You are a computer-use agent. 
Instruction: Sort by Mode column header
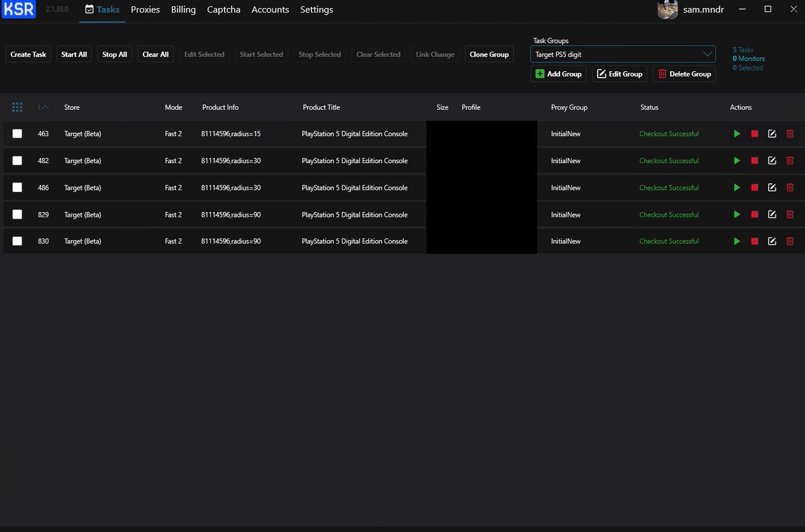[x=174, y=107]
